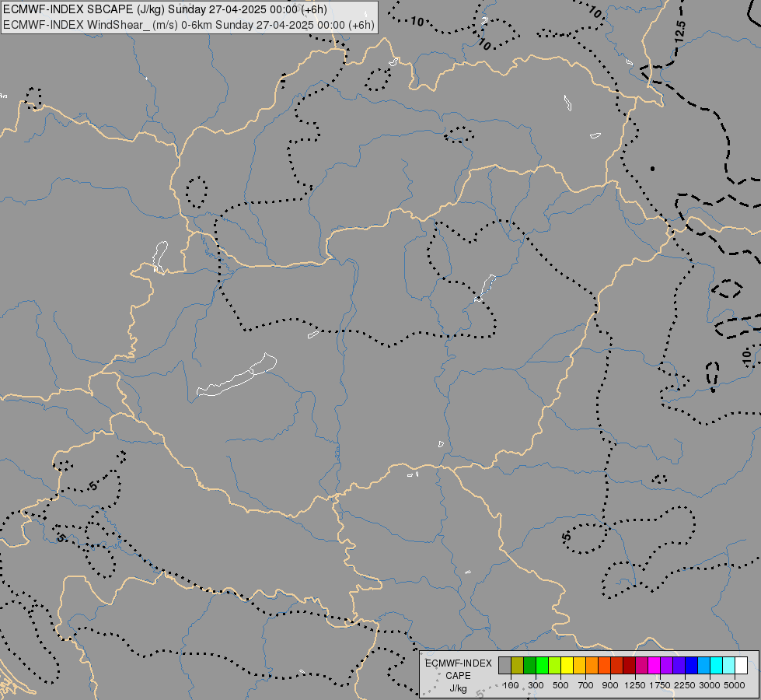Click the 'ECMWF-INDEX' text inside the legend box
The width and height of the screenshot is (761, 700).
(x=458, y=663)
